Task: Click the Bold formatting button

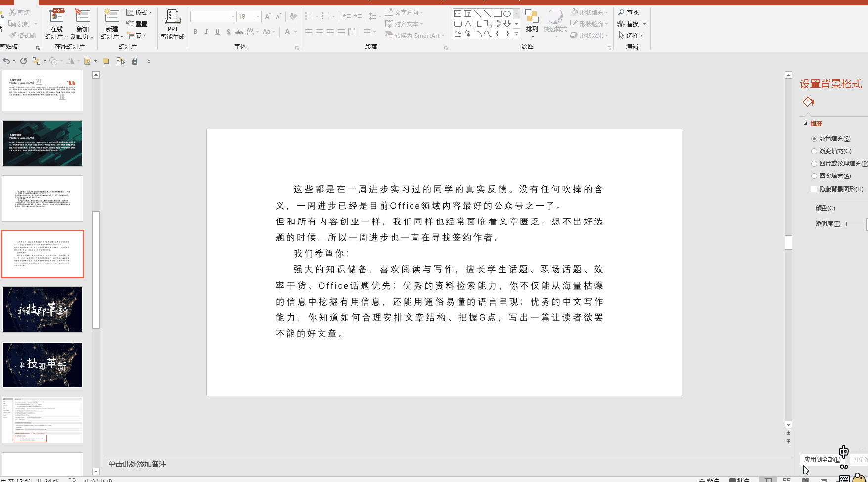Action: (195, 32)
